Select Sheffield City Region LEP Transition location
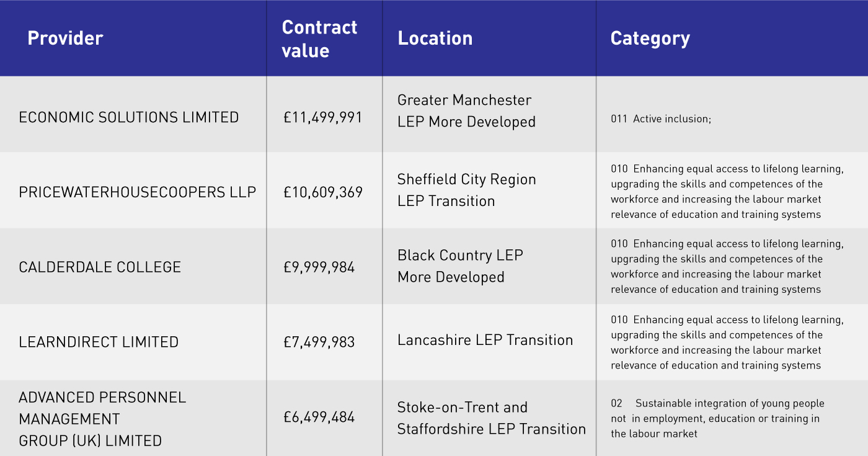 pyautogui.click(x=466, y=190)
